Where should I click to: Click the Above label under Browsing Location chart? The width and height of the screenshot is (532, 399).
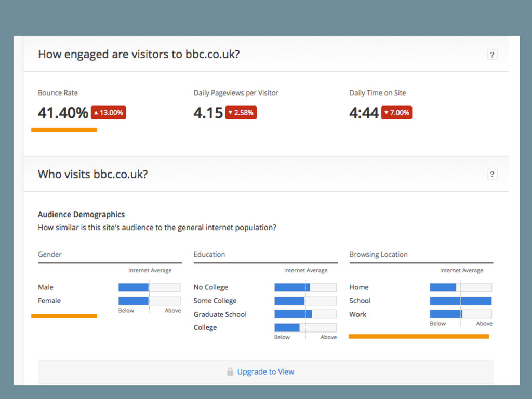484,323
